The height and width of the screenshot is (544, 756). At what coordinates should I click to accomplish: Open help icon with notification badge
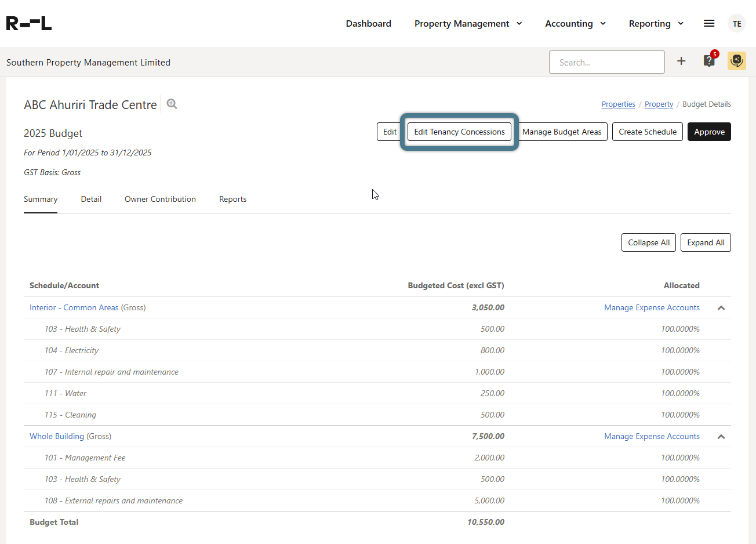coord(709,61)
